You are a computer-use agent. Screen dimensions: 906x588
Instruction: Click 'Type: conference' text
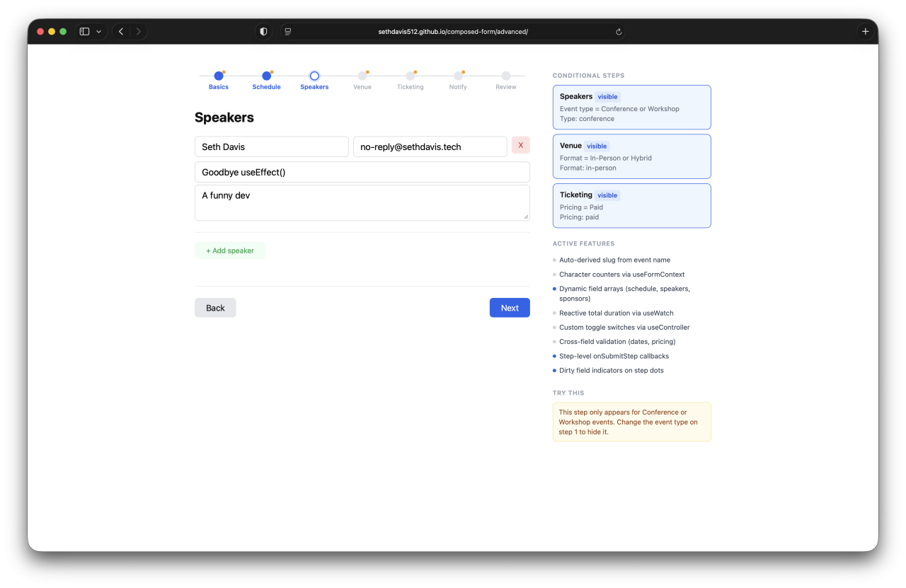(587, 119)
